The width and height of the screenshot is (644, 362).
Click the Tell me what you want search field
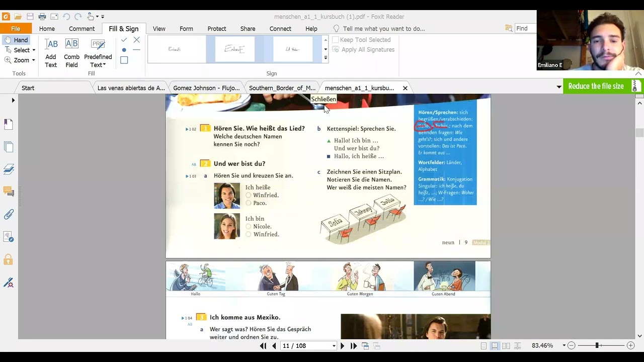(x=383, y=29)
